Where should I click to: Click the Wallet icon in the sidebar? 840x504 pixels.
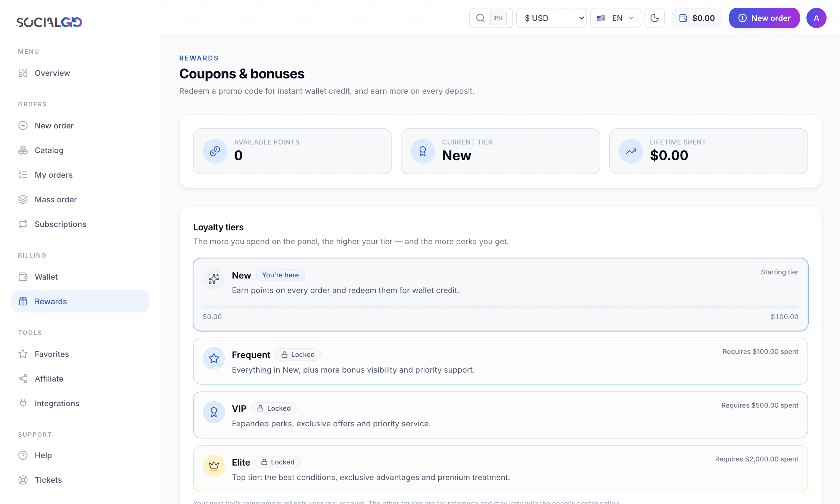coord(23,277)
